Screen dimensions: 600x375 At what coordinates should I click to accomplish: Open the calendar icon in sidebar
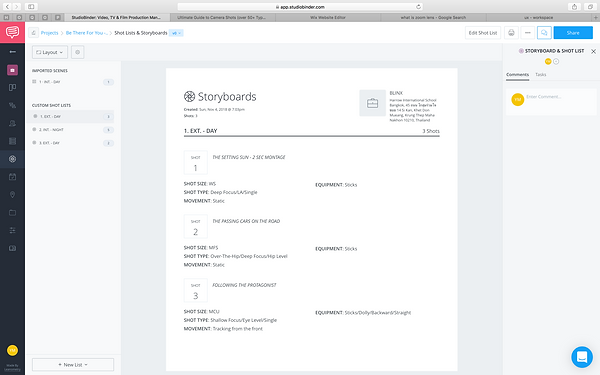pos(12,177)
